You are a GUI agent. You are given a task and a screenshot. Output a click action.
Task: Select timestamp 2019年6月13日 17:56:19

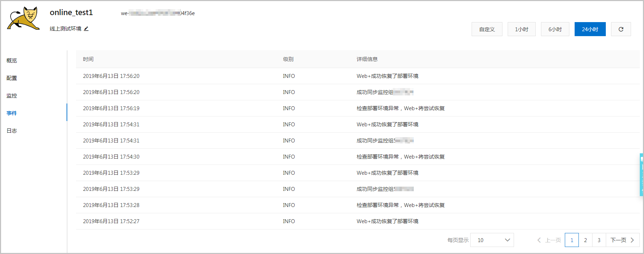[x=111, y=108]
